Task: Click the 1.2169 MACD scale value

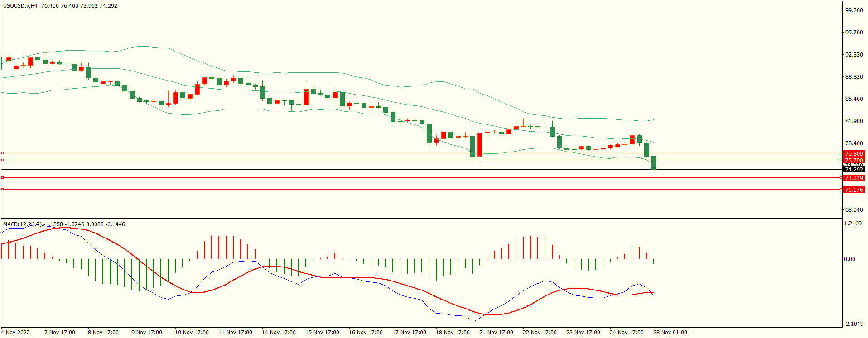Action: [853, 224]
